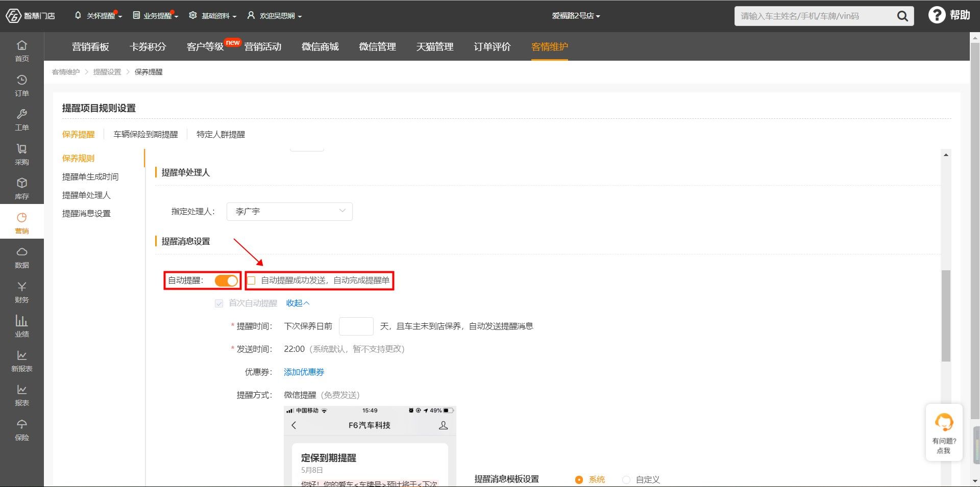This screenshot has height=487, width=980.
Task: Open the 订单 orders sidebar icon
Action: coord(22,86)
